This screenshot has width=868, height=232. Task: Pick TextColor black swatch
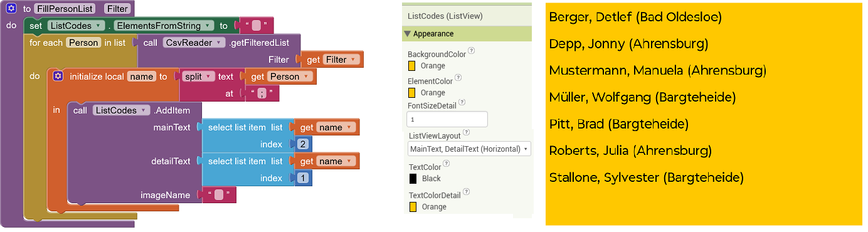(413, 179)
